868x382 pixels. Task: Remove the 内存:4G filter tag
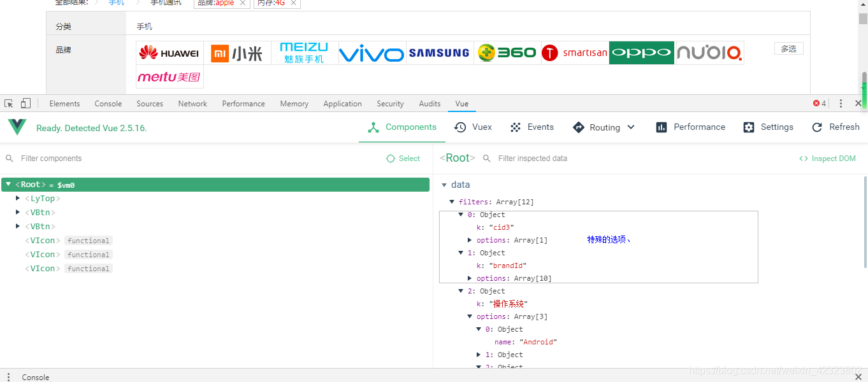293,3
